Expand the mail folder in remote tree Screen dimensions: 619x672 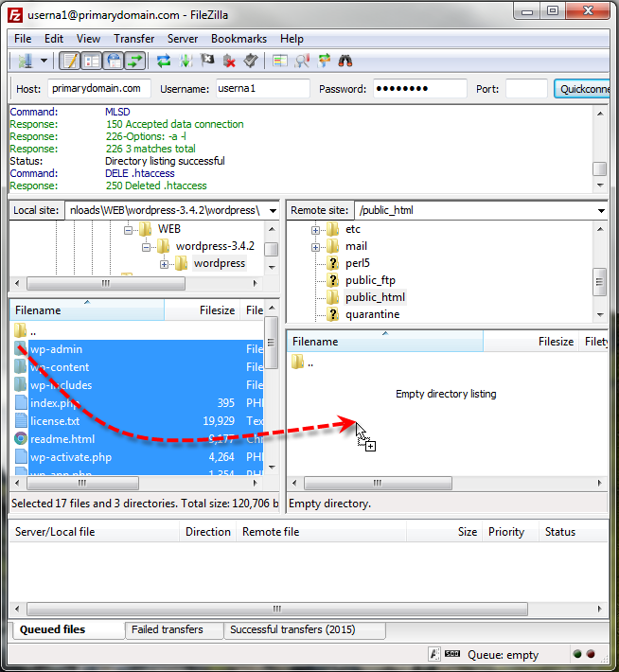coord(315,246)
